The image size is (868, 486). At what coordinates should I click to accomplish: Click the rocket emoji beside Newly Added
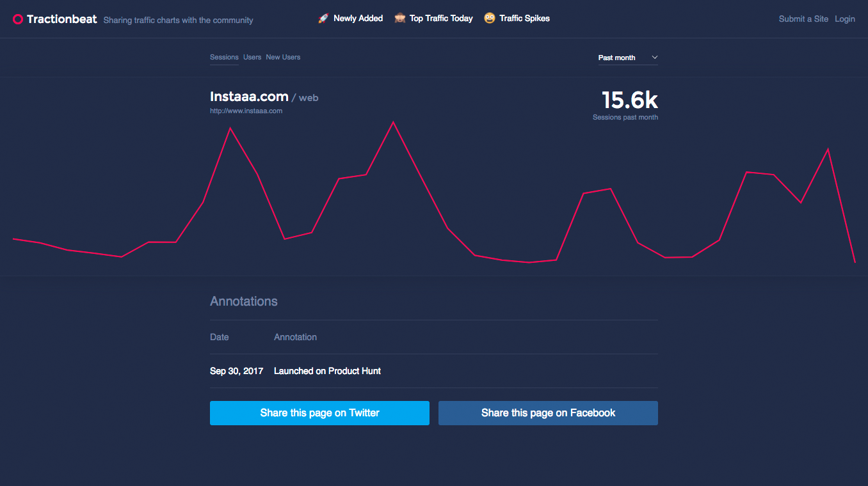tap(323, 19)
